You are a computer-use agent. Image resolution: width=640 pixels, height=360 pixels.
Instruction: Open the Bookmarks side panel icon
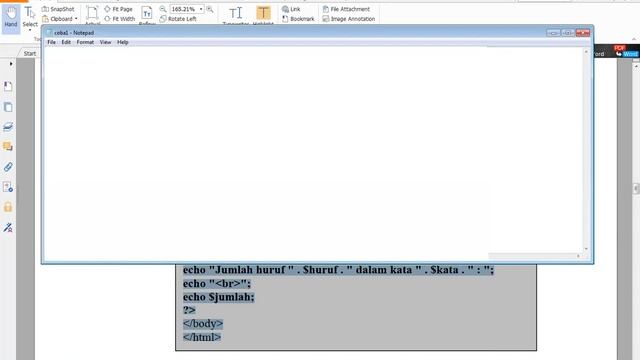[8, 86]
